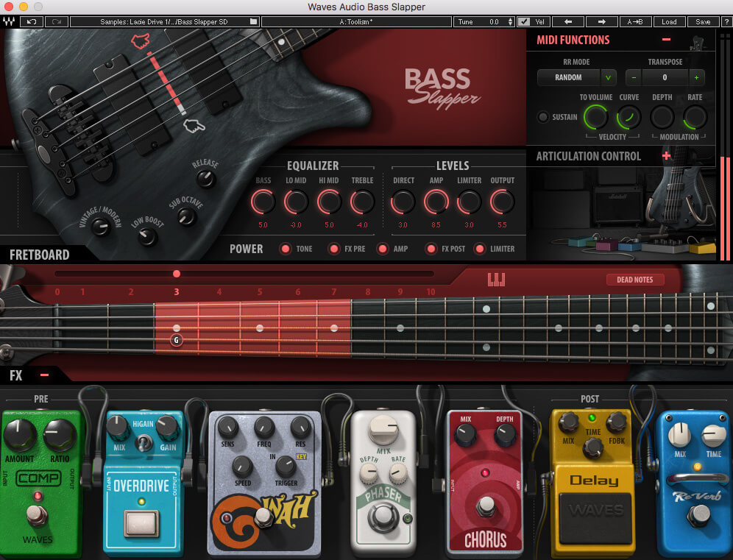This screenshot has height=560, width=733.
Task: Click the upper red hand slap-position icon
Action: click(x=140, y=41)
